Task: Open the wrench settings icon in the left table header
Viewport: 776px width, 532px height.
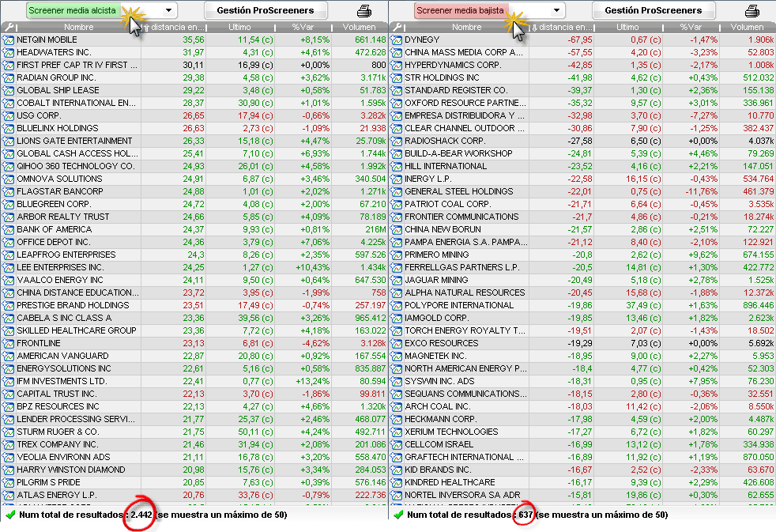Action: pyautogui.click(x=9, y=27)
